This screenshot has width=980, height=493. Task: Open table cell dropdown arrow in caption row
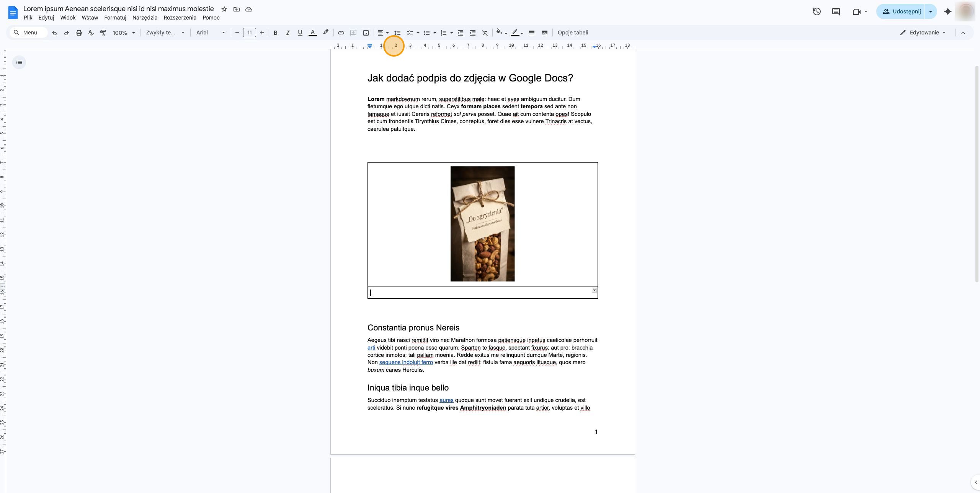click(594, 290)
